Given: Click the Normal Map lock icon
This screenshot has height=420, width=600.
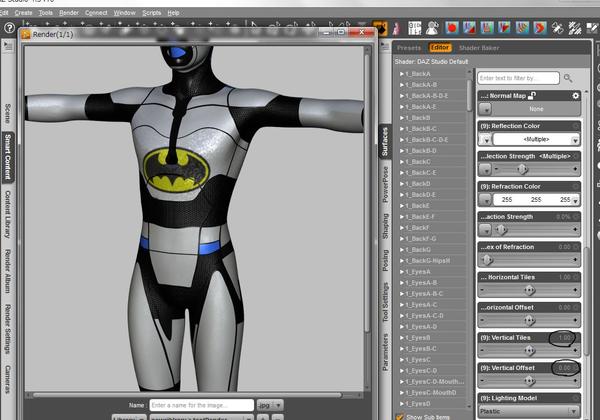Looking at the screenshot, I should pyautogui.click(x=532, y=96).
